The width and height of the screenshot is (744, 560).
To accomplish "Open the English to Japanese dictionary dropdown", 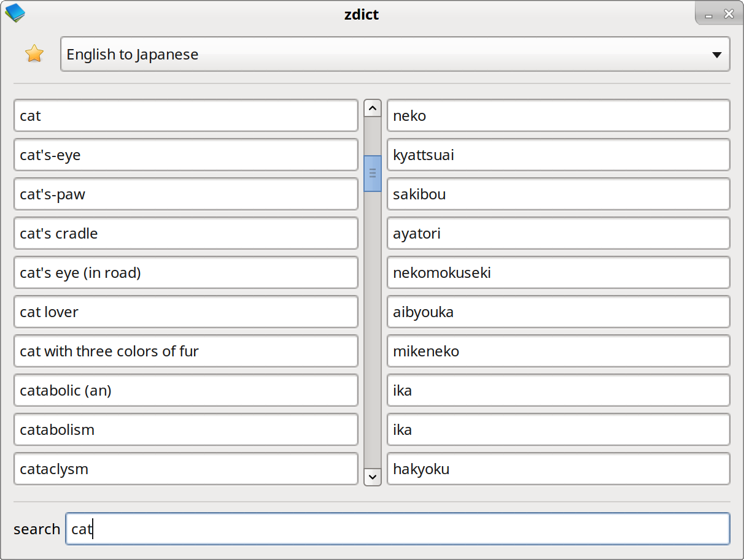I will 395,54.
